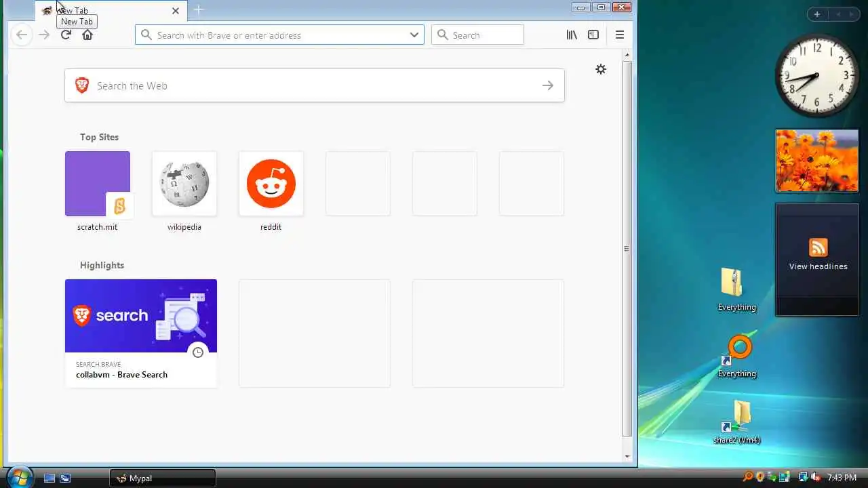Click the Highlights heading
The image size is (868, 488).
click(x=102, y=265)
